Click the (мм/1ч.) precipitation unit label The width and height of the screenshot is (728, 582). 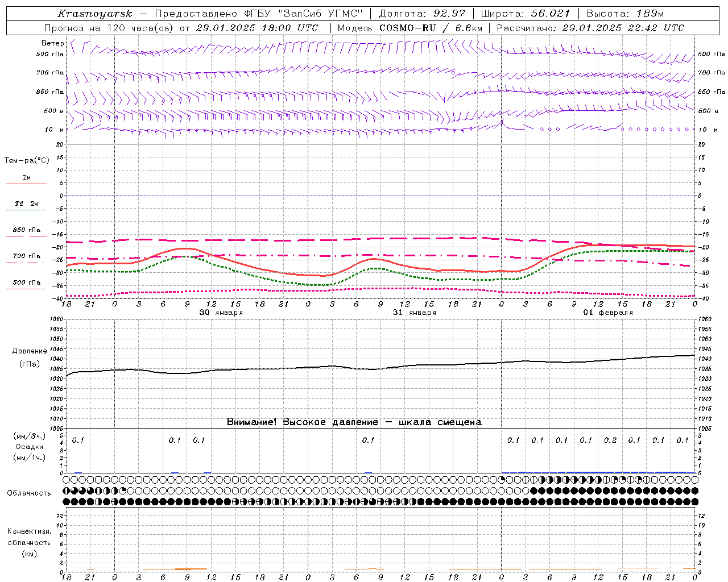click(30, 458)
